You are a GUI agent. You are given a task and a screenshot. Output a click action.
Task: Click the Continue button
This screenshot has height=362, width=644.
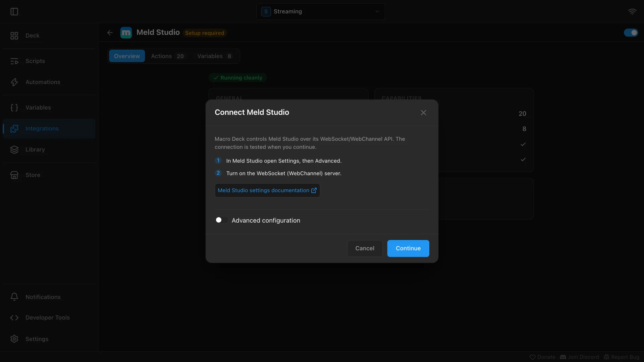408,249
